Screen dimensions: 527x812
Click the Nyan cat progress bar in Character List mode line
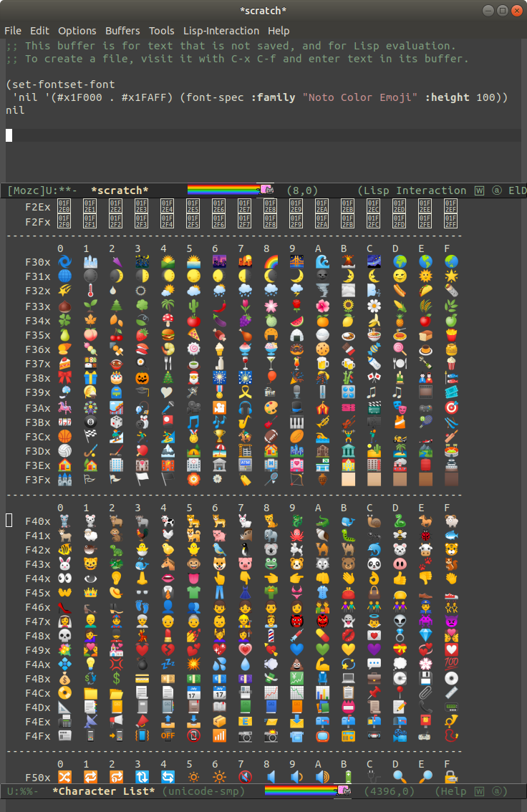(308, 791)
